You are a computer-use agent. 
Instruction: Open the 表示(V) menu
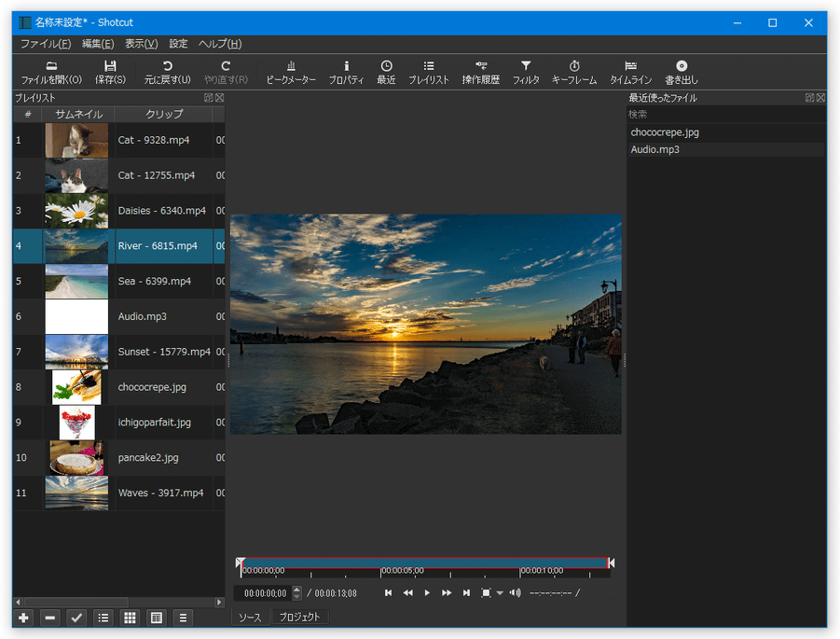[x=142, y=44]
